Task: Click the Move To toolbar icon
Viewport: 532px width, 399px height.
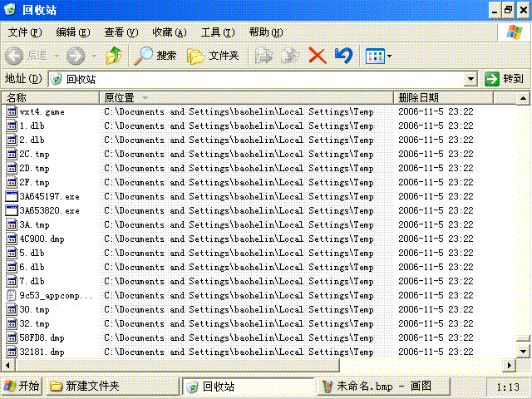Action: [x=264, y=56]
